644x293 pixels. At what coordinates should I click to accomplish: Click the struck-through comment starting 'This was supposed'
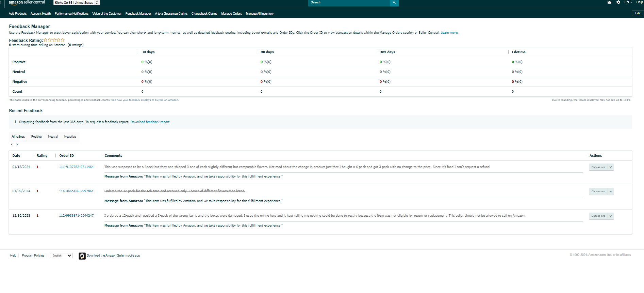click(297, 167)
